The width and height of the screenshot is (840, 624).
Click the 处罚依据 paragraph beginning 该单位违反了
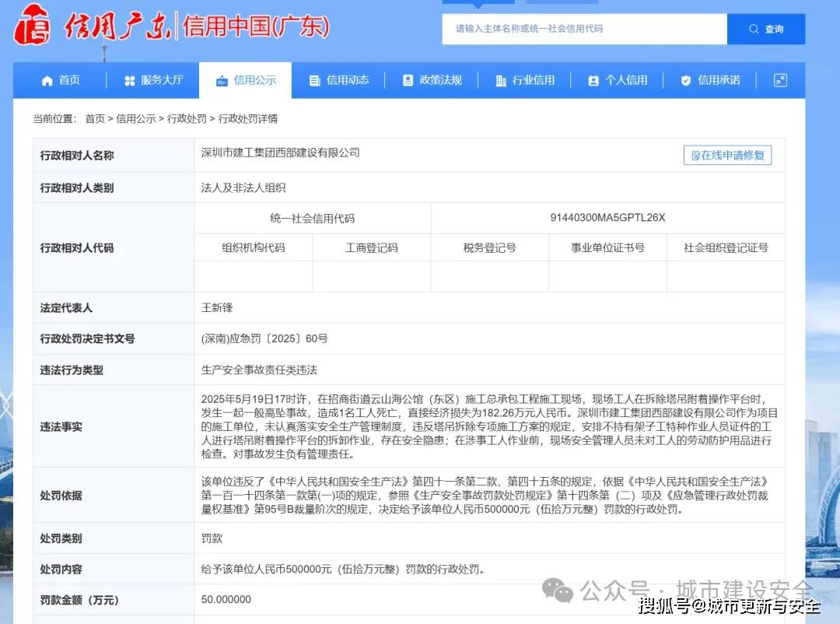[x=485, y=496]
